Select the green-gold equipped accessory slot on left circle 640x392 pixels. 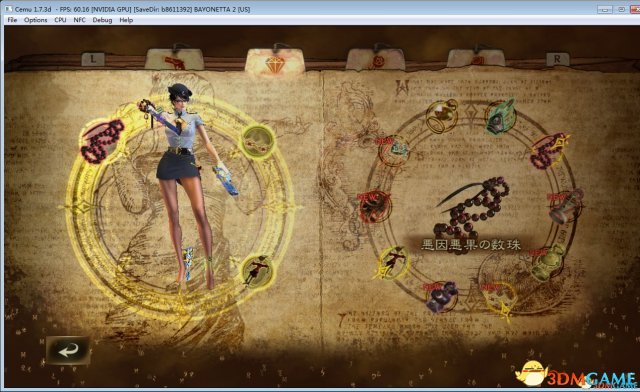pyautogui.click(x=258, y=142)
